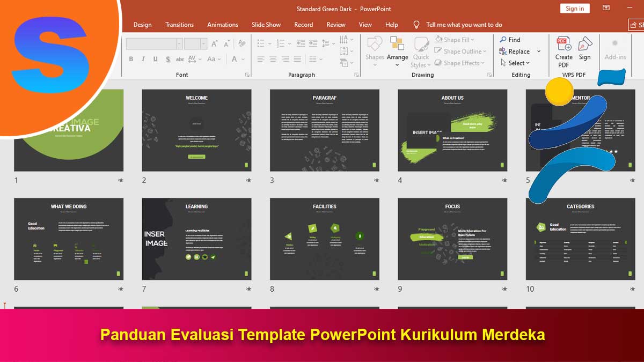
Task: Click the transition star under slide 7
Action: (248, 289)
